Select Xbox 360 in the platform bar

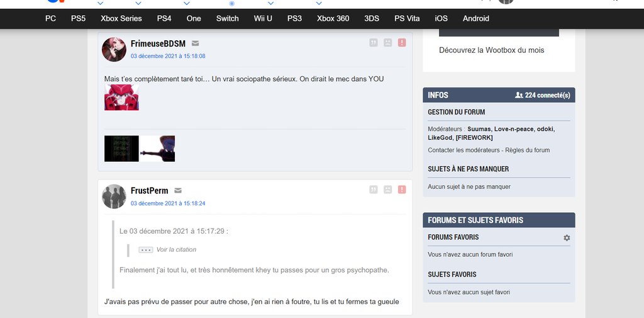coord(333,18)
